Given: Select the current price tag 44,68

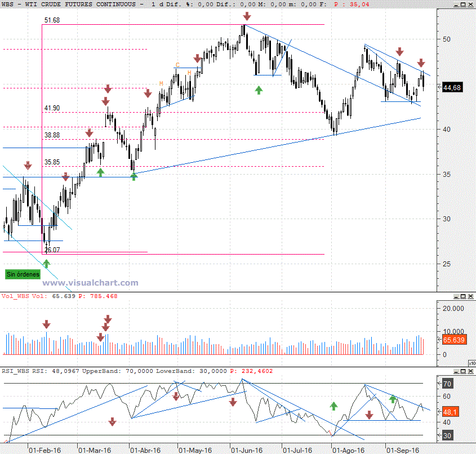Looking at the screenshot, I should pyautogui.click(x=452, y=88).
